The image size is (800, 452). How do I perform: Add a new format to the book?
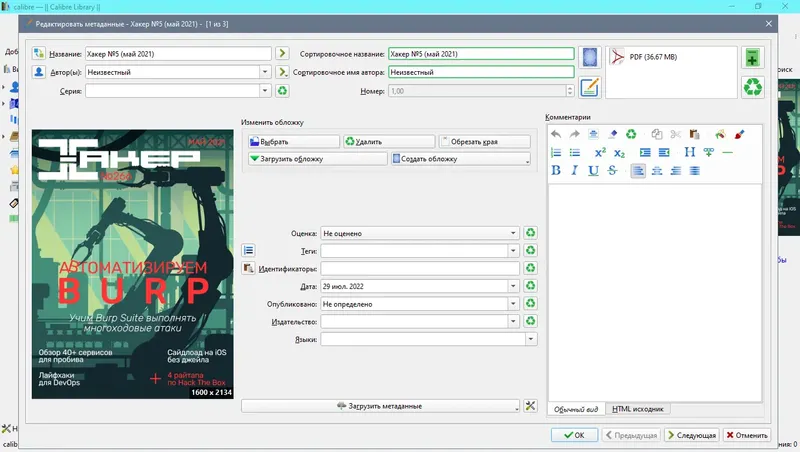753,58
